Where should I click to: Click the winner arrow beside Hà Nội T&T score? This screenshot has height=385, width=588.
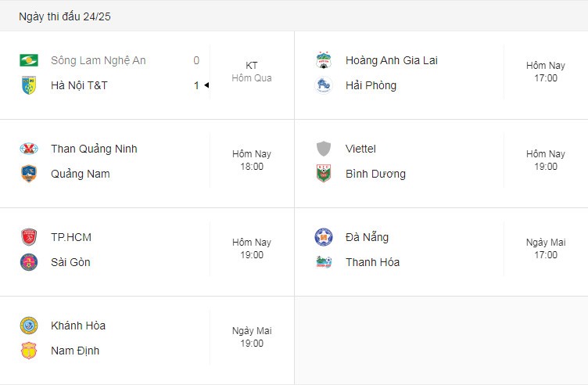pos(206,85)
